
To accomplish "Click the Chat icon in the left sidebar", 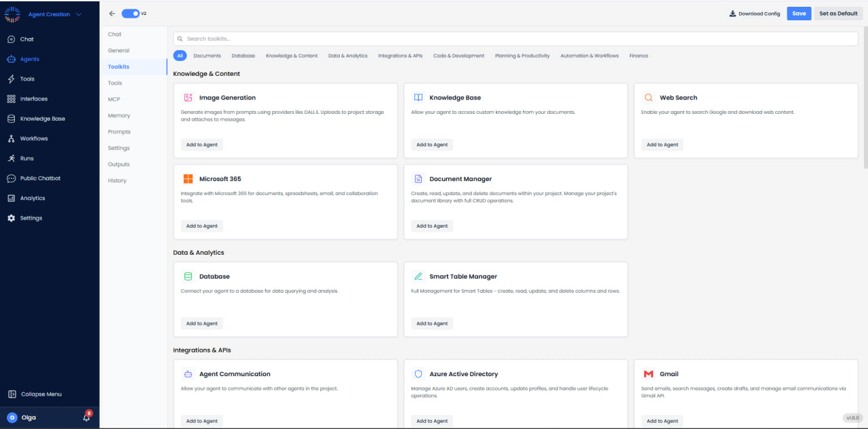I will pos(11,39).
